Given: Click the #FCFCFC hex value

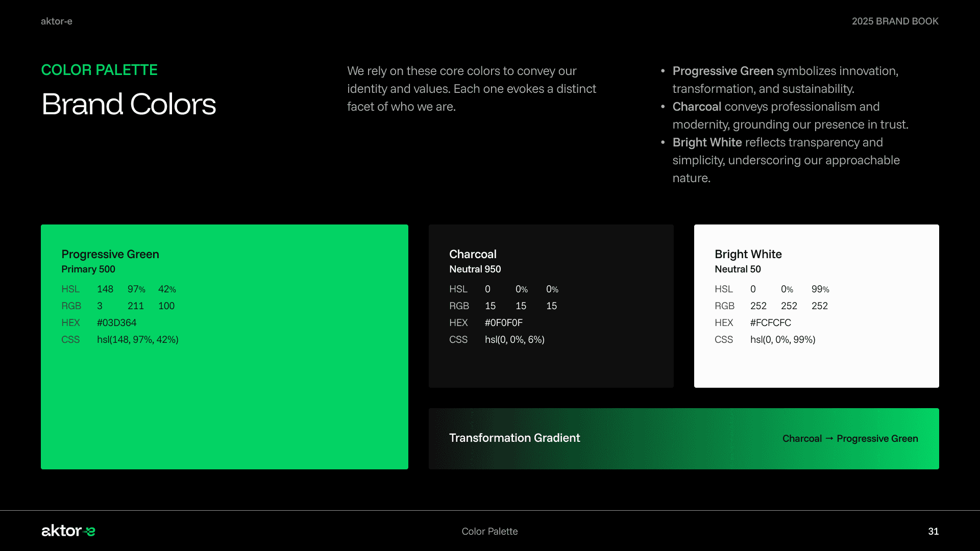Looking at the screenshot, I should [x=771, y=323].
